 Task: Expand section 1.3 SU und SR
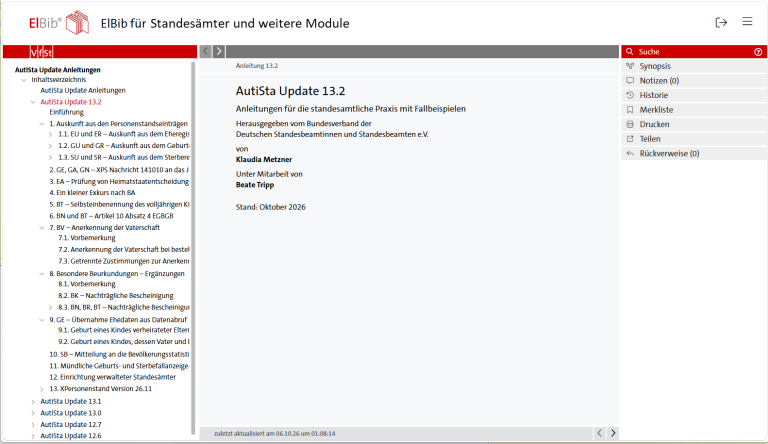pyautogui.click(x=50, y=158)
